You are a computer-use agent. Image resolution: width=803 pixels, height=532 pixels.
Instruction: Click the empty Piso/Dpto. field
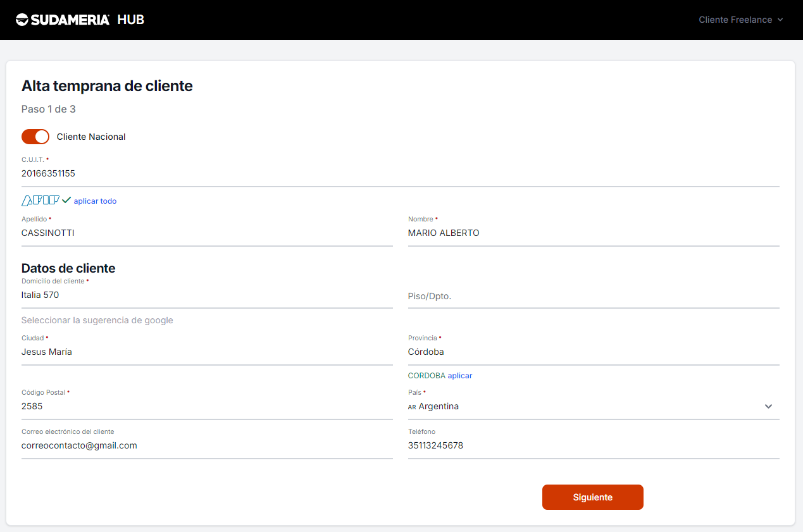[593, 296]
